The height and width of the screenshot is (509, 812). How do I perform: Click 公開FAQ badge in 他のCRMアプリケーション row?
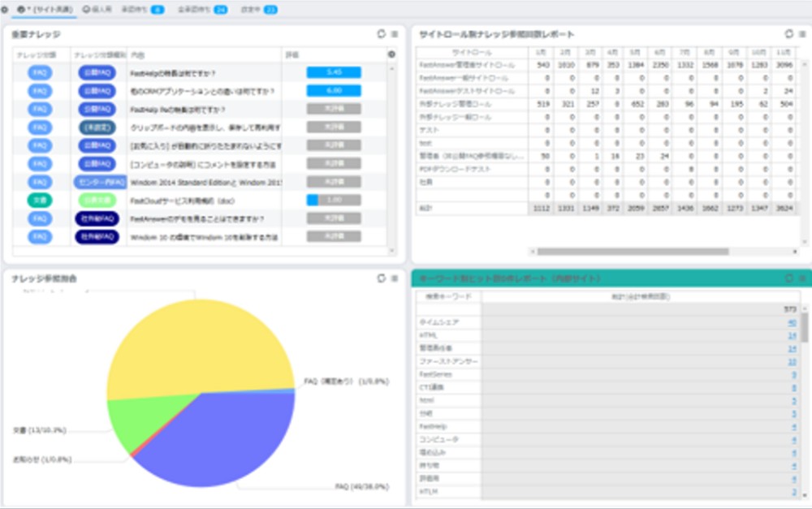click(97, 91)
